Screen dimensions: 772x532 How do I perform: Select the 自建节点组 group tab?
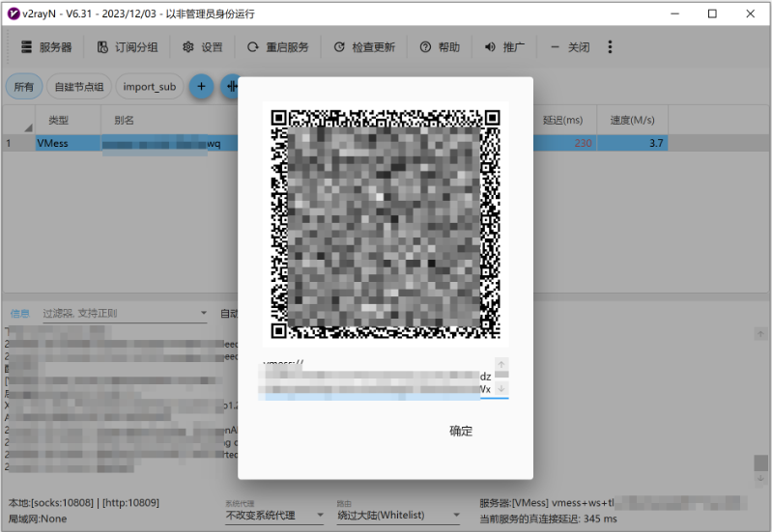point(79,87)
